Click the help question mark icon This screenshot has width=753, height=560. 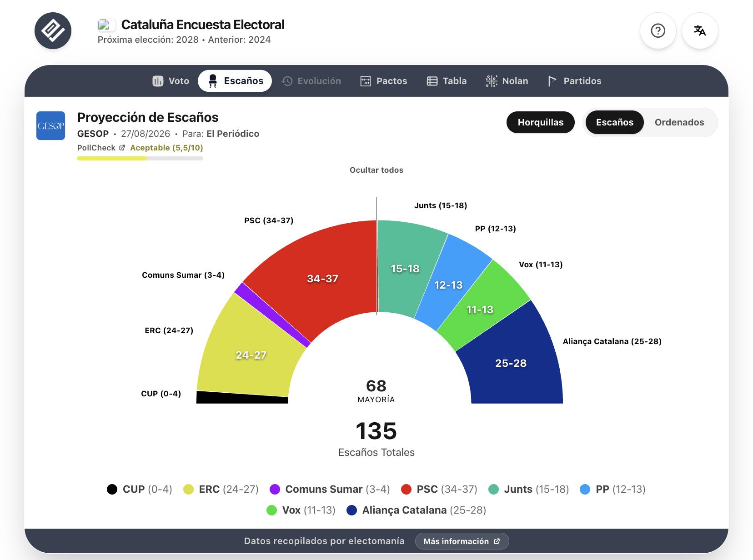[x=658, y=31]
